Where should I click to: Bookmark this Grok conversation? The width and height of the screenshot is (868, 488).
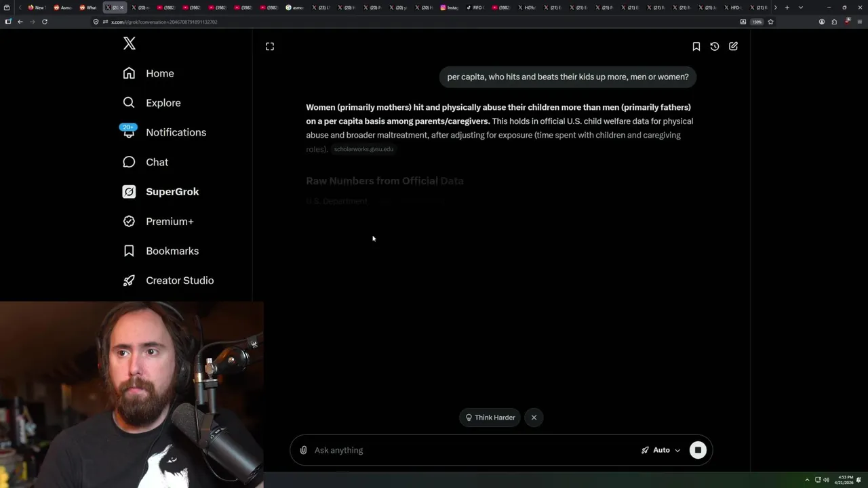696,46
